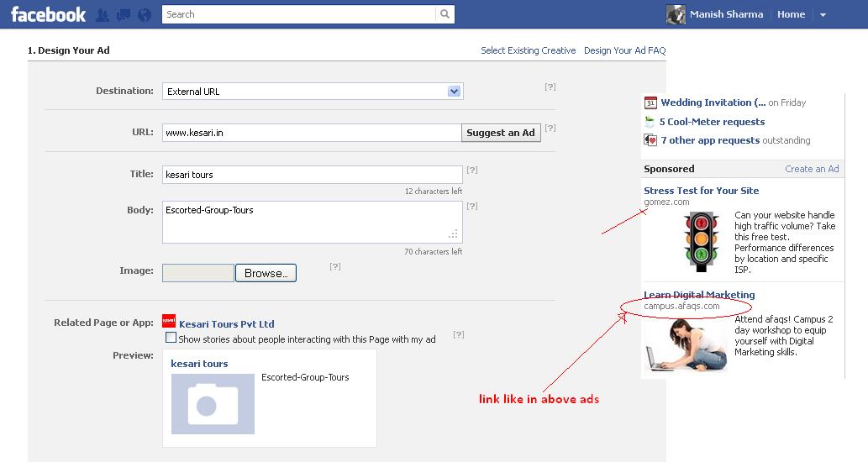
Task: Click calendar icon beside Wedding Invitation
Action: [650, 103]
